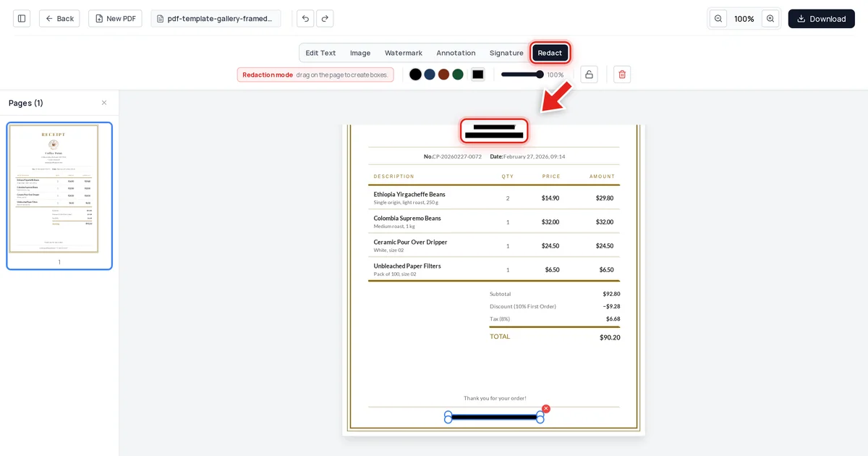Image resolution: width=868 pixels, height=456 pixels.
Task: Click the Download button
Action: coord(822,19)
